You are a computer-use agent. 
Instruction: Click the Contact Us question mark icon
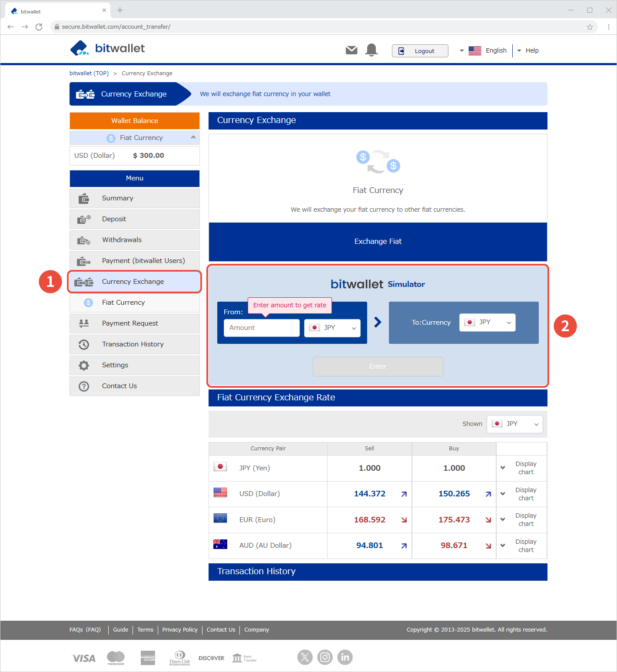click(x=84, y=386)
